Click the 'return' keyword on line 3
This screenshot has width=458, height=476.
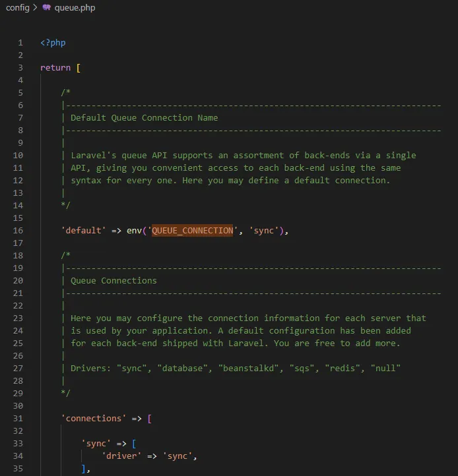pyautogui.click(x=55, y=68)
